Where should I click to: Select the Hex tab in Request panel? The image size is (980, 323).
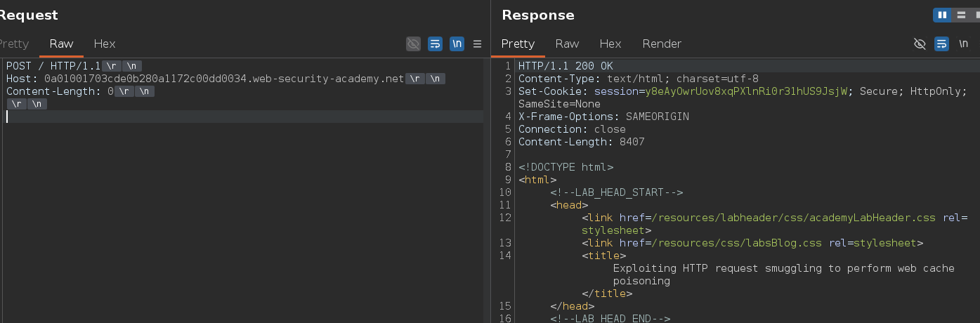pos(105,44)
